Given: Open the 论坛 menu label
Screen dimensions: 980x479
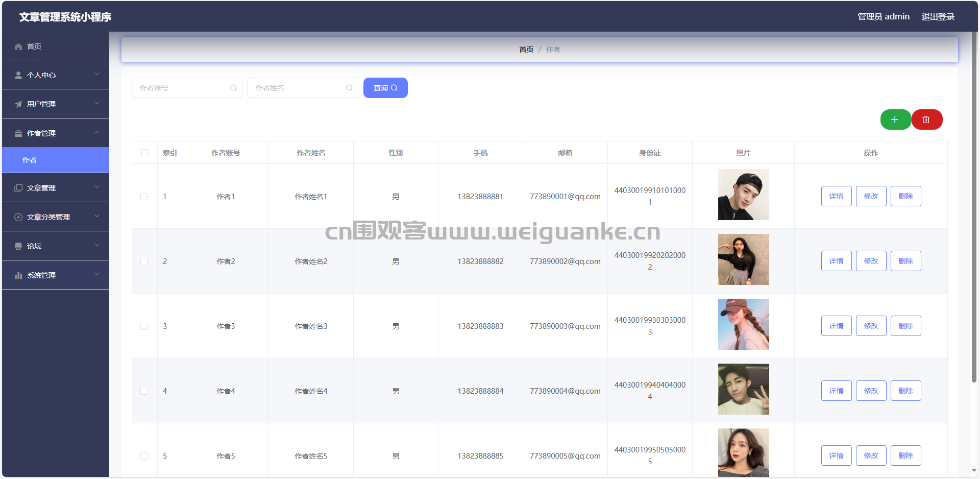Looking at the screenshot, I should [34, 246].
